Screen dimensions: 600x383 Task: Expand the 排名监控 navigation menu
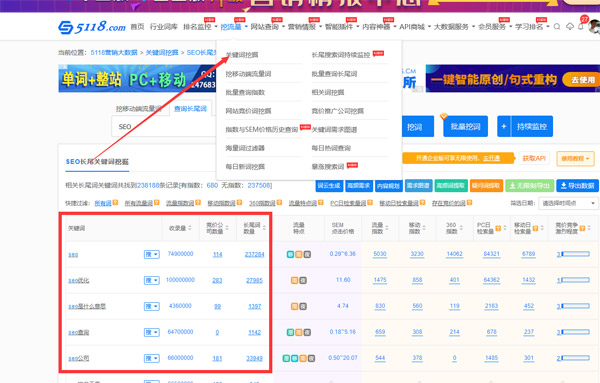coord(200,26)
